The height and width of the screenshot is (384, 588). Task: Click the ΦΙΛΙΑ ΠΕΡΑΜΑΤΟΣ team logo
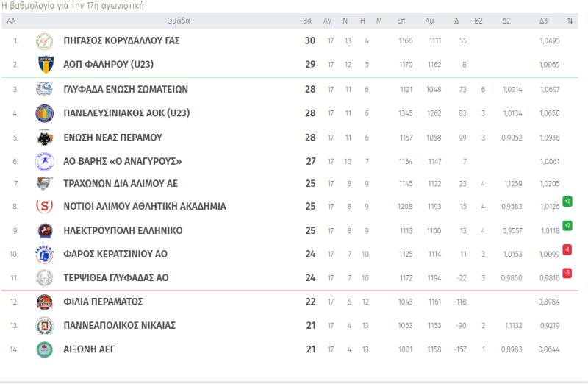[x=44, y=302]
